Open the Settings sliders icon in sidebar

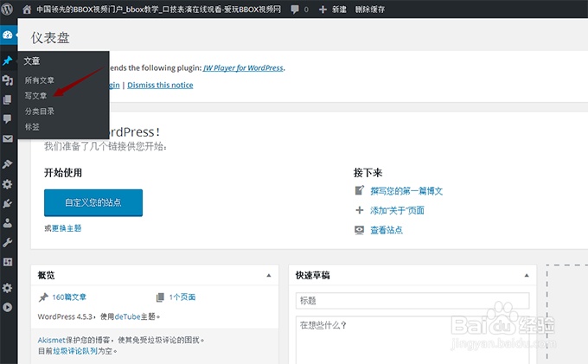8,262
